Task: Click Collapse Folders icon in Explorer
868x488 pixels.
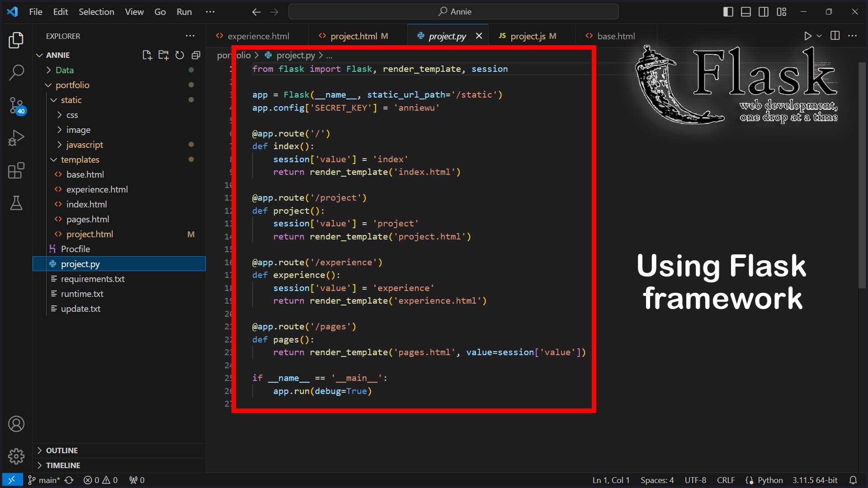Action: pos(196,55)
